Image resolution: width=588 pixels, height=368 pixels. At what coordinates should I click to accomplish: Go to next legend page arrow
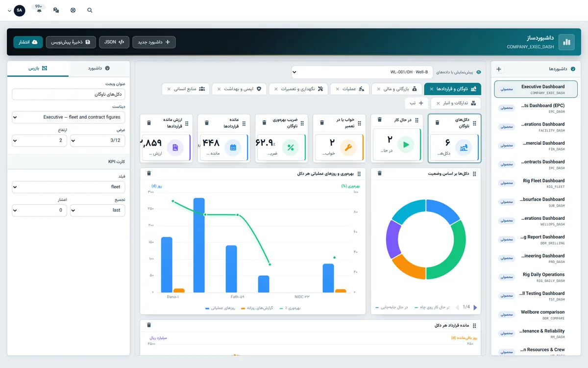pos(475,307)
